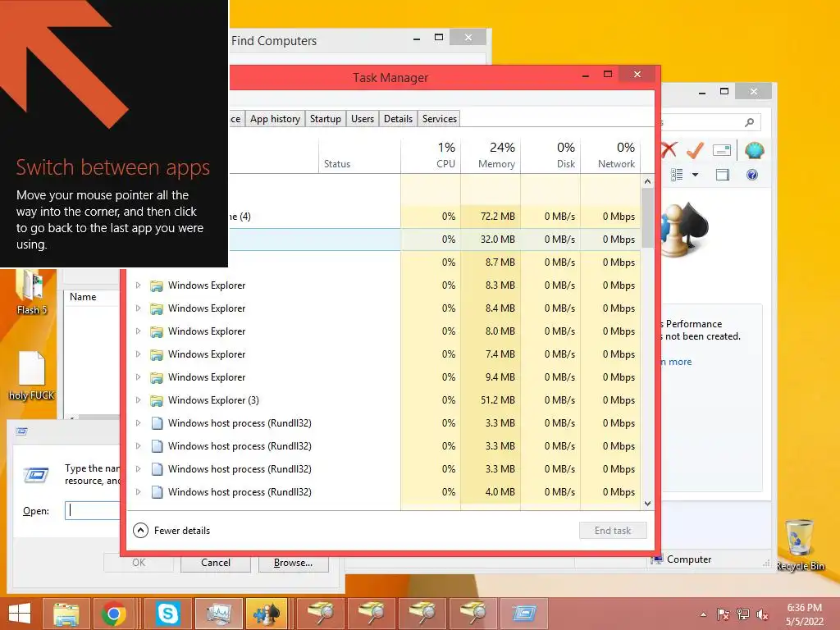Open File Explorer from the taskbar
Image resolution: width=840 pixels, height=630 pixels.
tap(66, 614)
